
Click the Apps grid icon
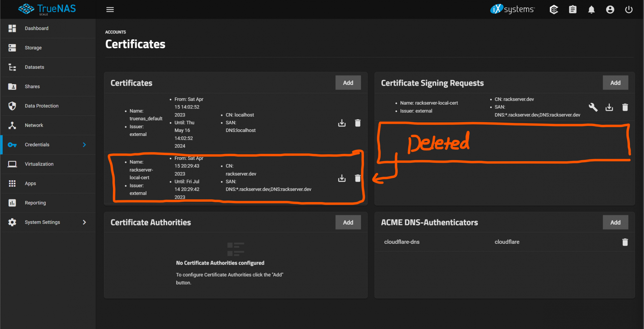pyautogui.click(x=12, y=183)
